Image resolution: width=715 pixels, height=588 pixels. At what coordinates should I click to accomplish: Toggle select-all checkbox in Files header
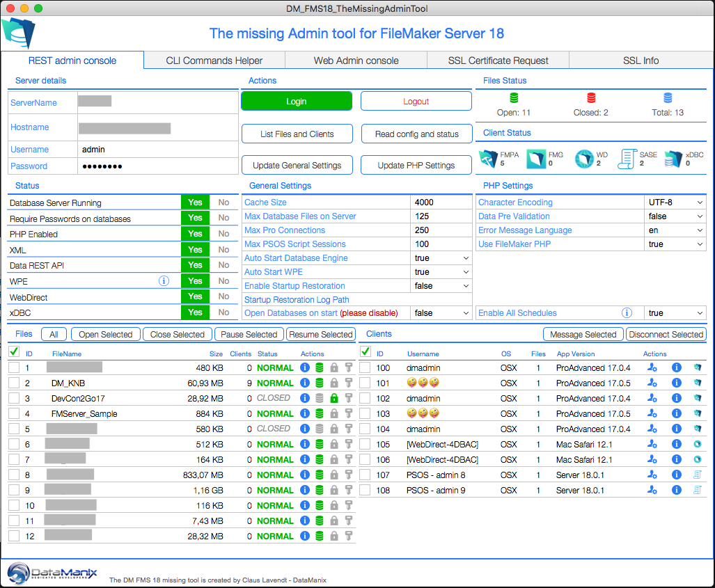click(x=14, y=351)
